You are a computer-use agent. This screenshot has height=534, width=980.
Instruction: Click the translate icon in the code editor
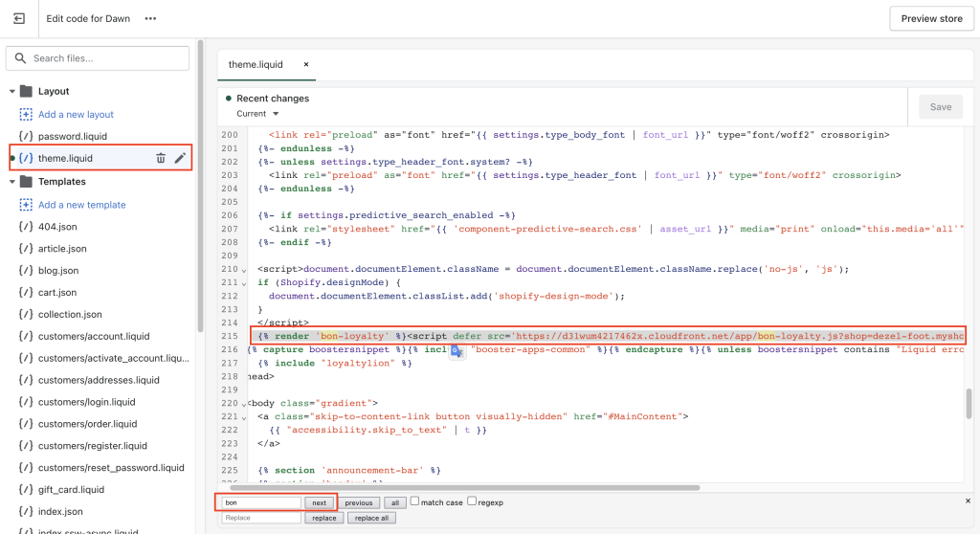[457, 351]
